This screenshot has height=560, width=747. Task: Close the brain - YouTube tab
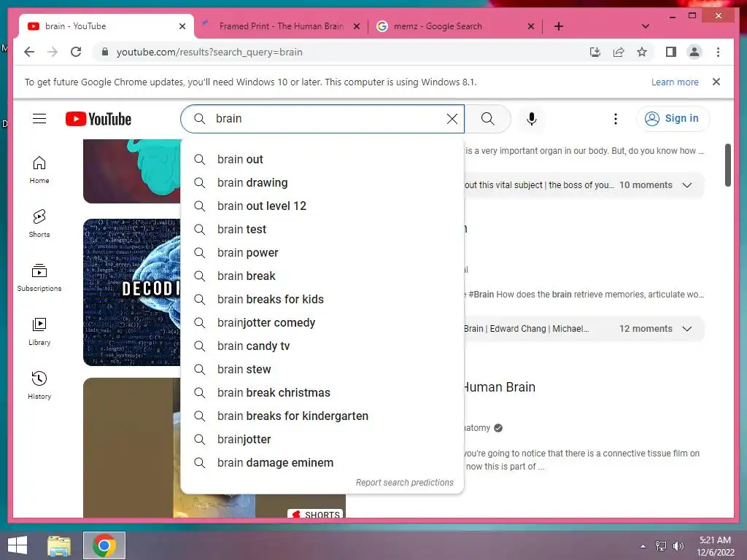(x=182, y=27)
